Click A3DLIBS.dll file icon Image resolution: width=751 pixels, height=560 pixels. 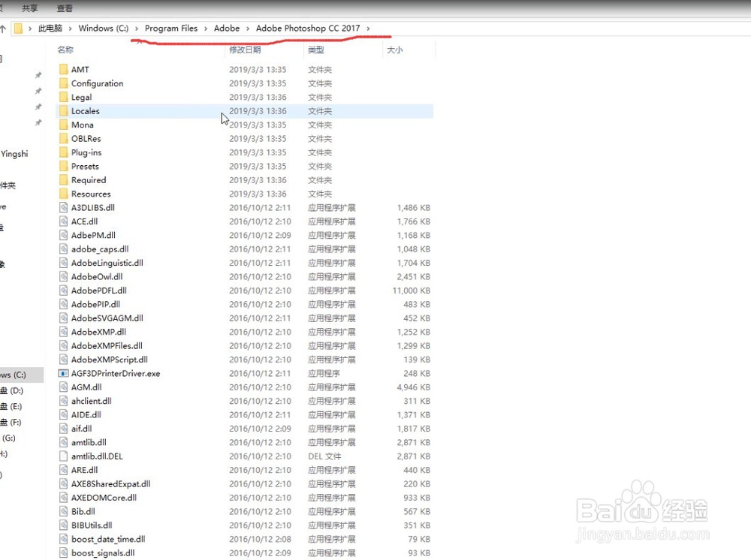63,208
